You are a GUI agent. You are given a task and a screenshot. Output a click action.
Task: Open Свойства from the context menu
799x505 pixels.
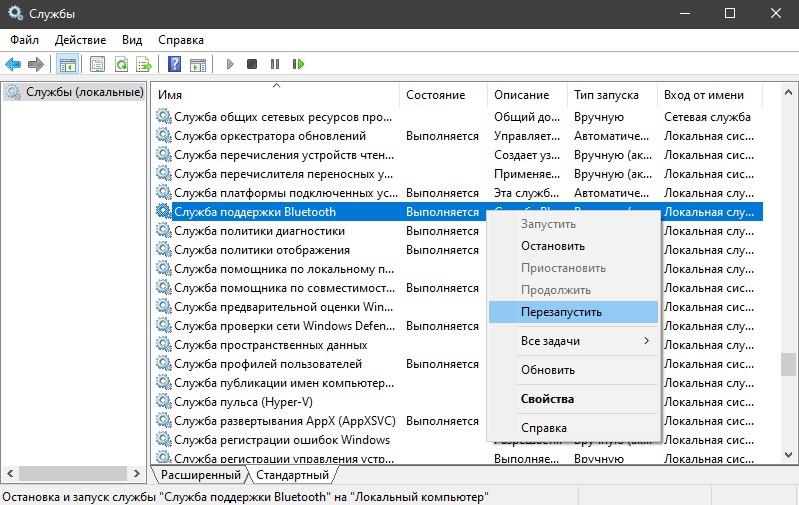pos(573,399)
